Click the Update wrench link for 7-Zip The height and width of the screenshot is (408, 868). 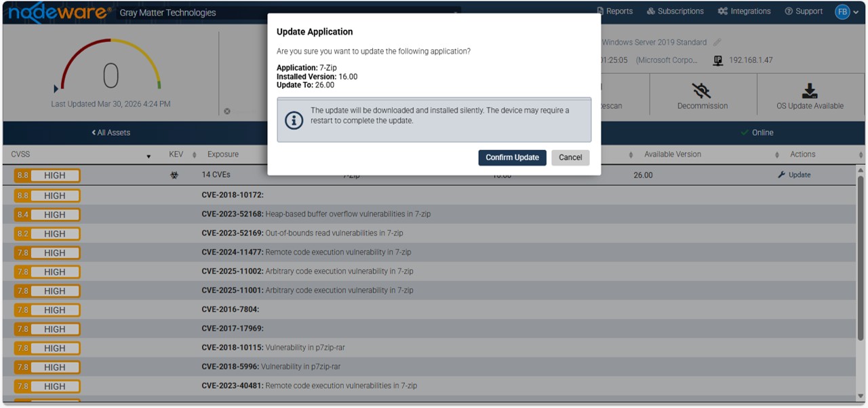click(x=794, y=175)
